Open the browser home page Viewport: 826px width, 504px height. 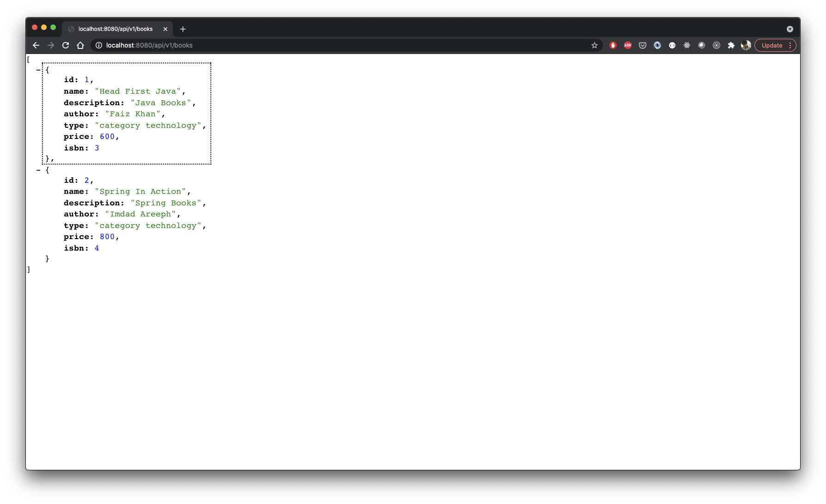point(80,45)
